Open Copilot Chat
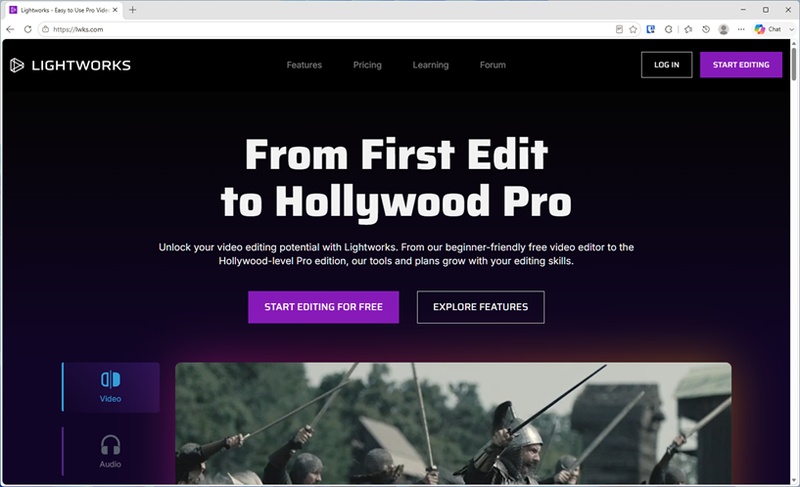Screen dimensions: 800x487 pyautogui.click(x=768, y=29)
